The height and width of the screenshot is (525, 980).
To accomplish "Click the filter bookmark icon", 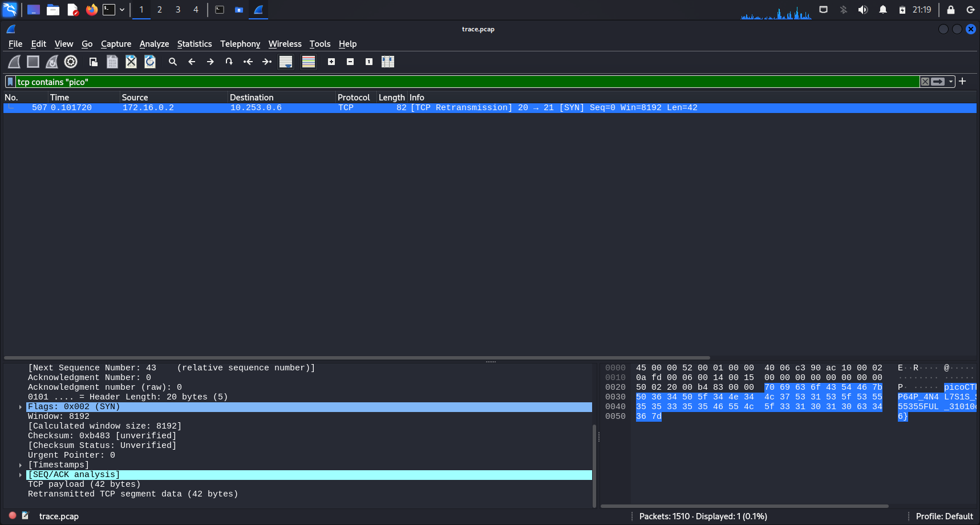I will pyautogui.click(x=10, y=82).
